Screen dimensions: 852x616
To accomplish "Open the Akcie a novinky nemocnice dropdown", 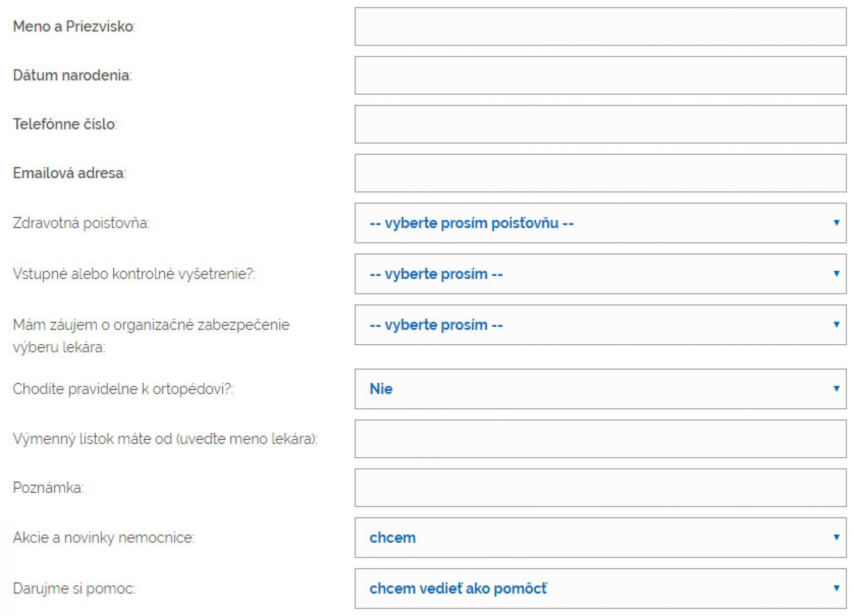I will (x=600, y=538).
